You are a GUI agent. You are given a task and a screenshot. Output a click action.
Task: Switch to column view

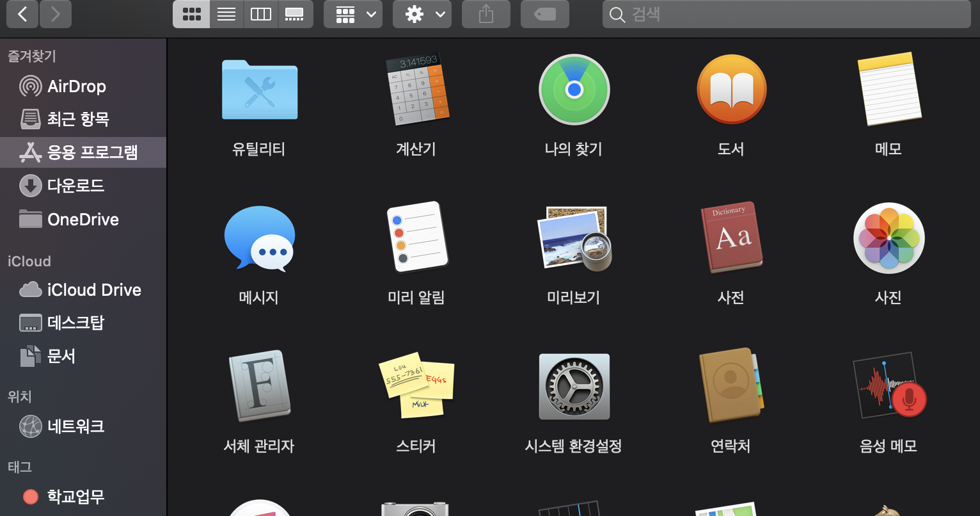[x=261, y=14]
